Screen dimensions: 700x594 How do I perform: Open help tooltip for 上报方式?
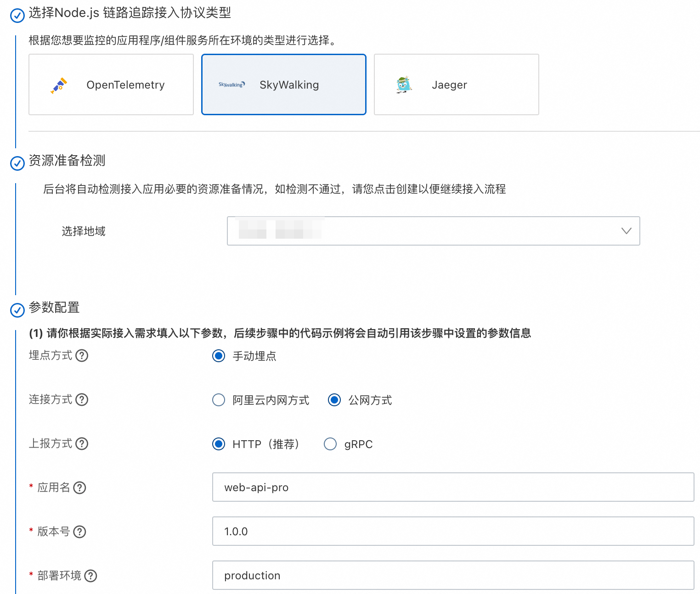point(82,444)
